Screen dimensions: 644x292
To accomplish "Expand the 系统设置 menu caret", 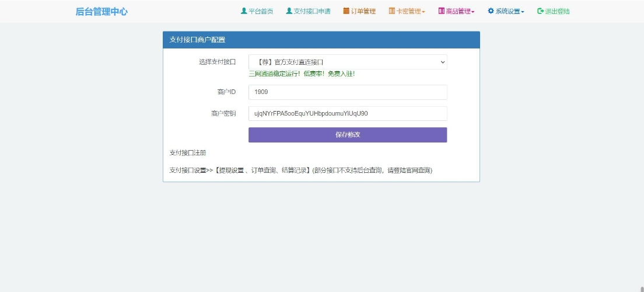I will click(x=523, y=12).
